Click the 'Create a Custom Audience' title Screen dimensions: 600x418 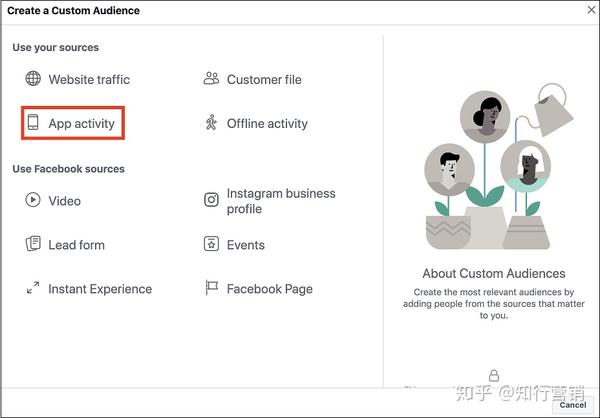point(73,11)
